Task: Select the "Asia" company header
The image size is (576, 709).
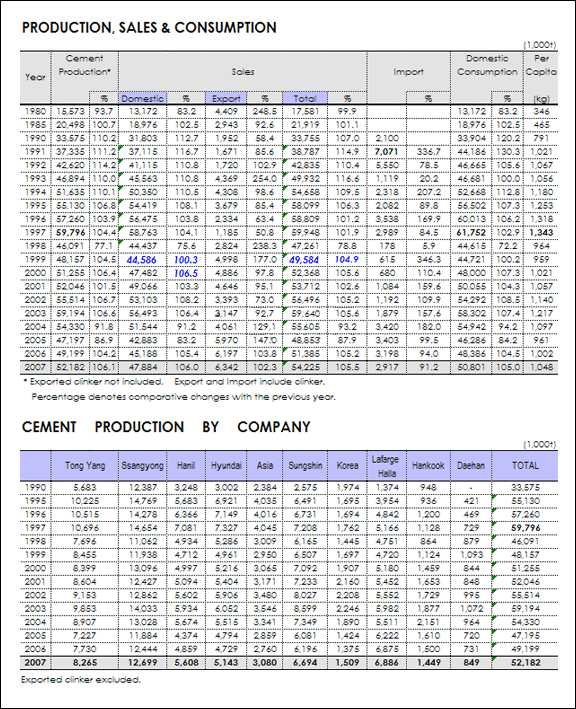Action: tap(264, 466)
